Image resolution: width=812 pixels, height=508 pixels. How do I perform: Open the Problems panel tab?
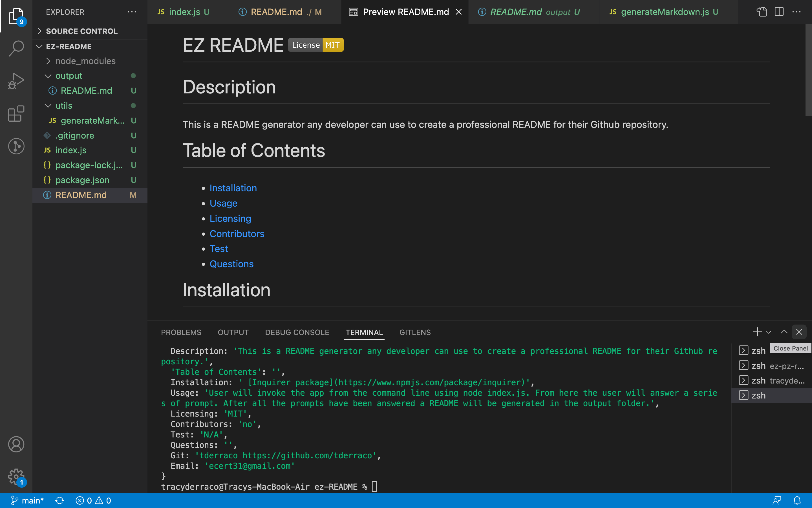pos(181,332)
